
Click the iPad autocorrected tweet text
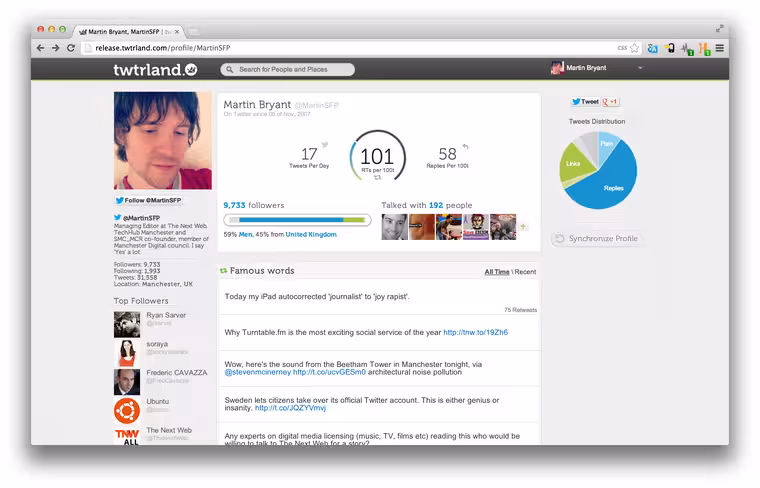pyautogui.click(x=317, y=297)
